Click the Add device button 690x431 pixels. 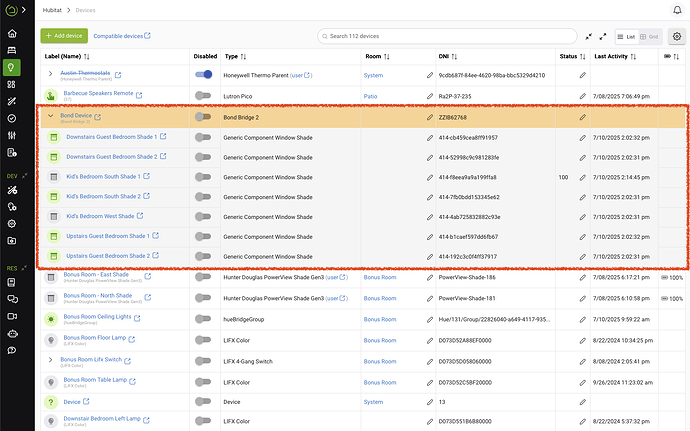pyautogui.click(x=63, y=36)
